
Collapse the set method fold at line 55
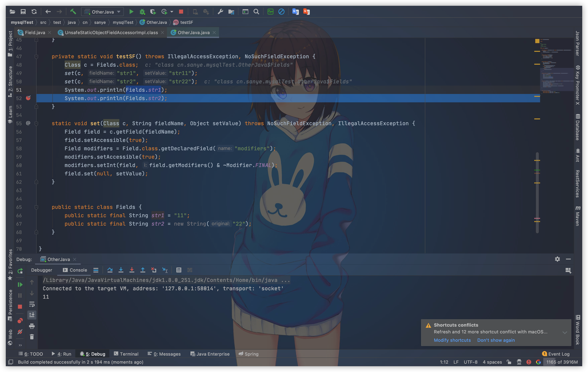coord(36,124)
